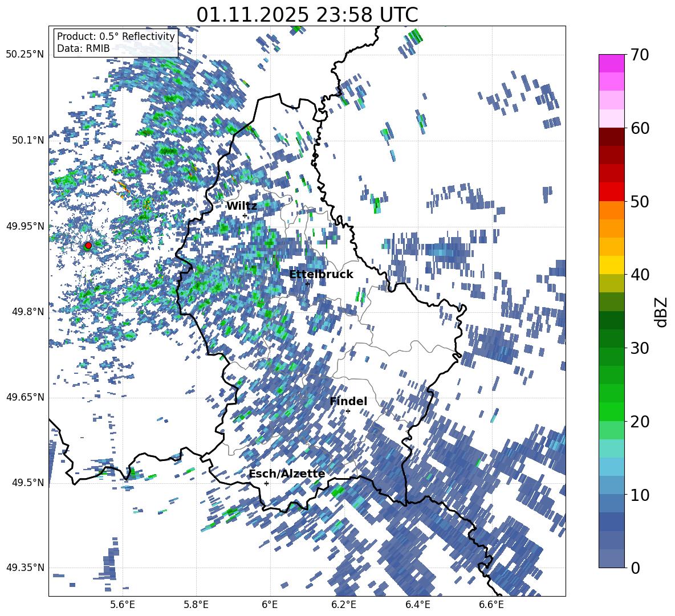Click the 50.25°N latitude label
The width and height of the screenshot is (675, 616).
coord(25,55)
